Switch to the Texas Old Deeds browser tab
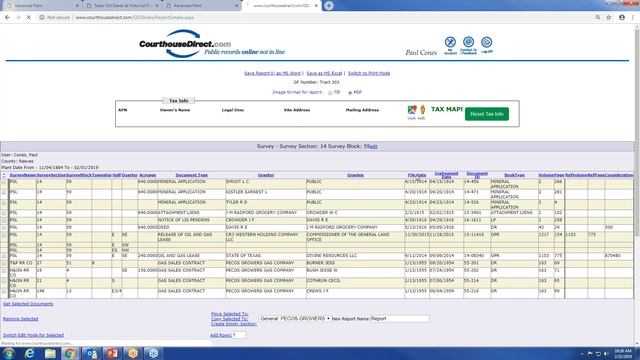The height and width of the screenshot is (360, 640). coord(122,6)
